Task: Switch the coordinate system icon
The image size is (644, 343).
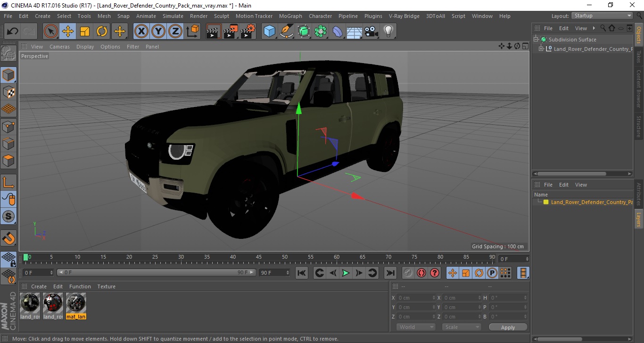Action: point(193,32)
